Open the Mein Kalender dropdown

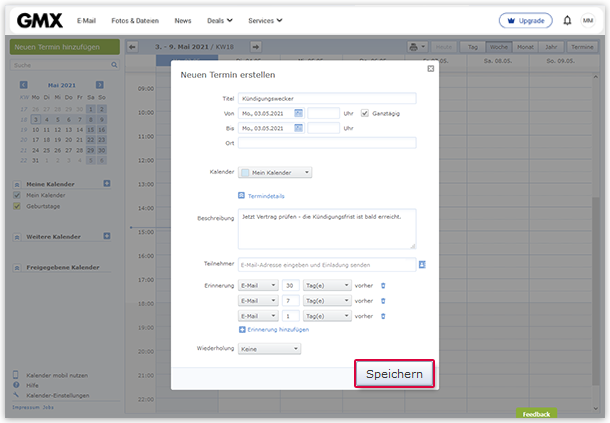click(x=274, y=172)
